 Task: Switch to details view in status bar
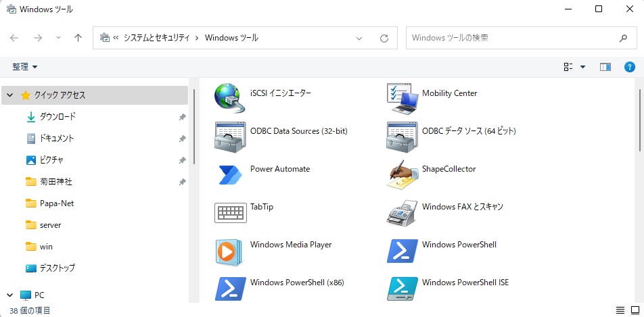point(620,310)
